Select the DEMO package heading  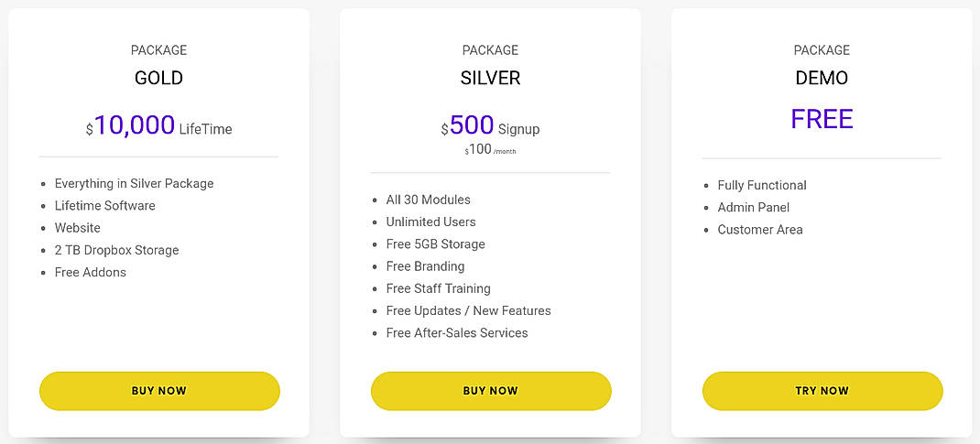822,78
